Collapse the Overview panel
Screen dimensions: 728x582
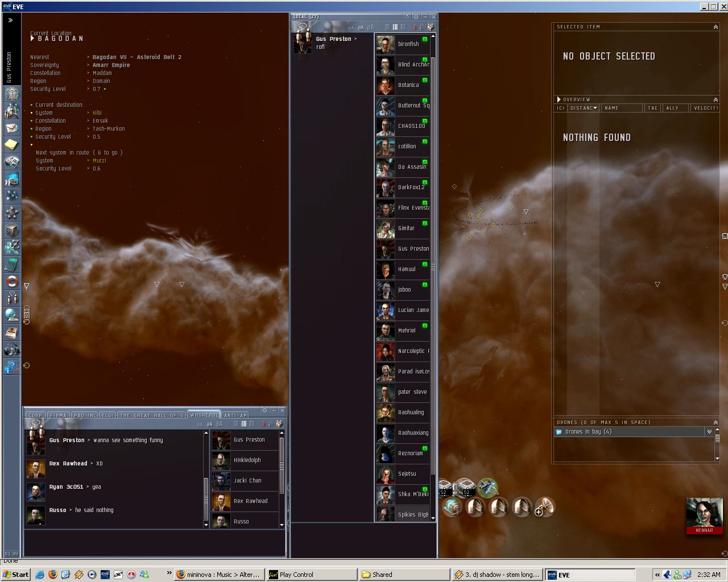coord(715,99)
